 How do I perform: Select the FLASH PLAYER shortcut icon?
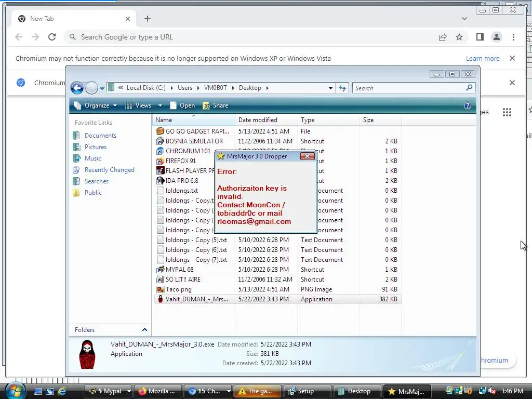[x=160, y=170]
